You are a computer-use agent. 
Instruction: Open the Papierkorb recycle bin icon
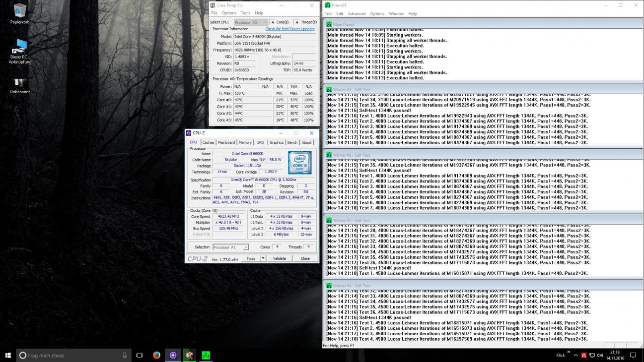pyautogui.click(x=20, y=11)
